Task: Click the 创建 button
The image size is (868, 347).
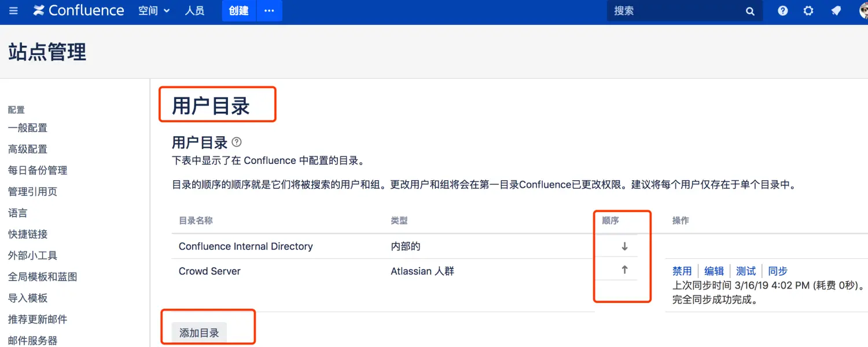Action: coord(238,11)
